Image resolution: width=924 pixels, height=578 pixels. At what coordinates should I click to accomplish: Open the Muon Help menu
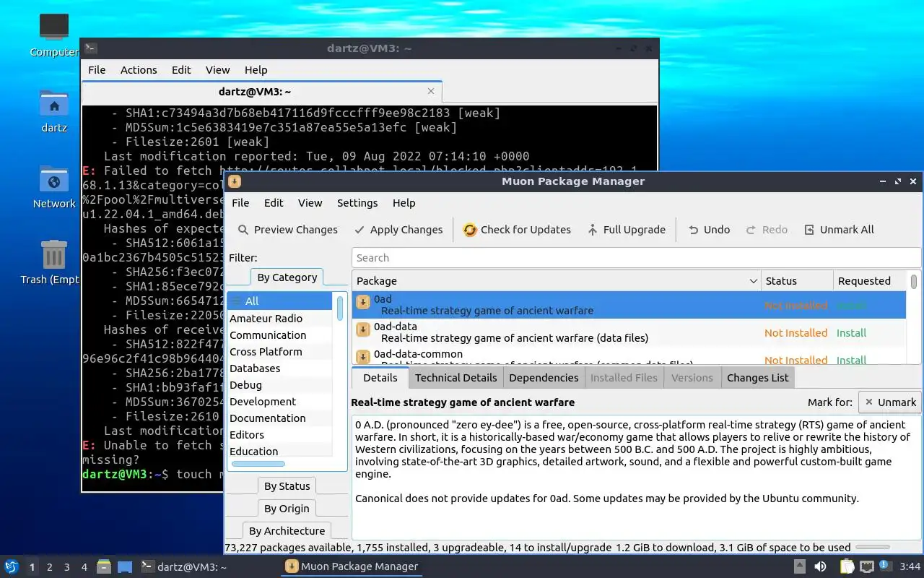404,203
